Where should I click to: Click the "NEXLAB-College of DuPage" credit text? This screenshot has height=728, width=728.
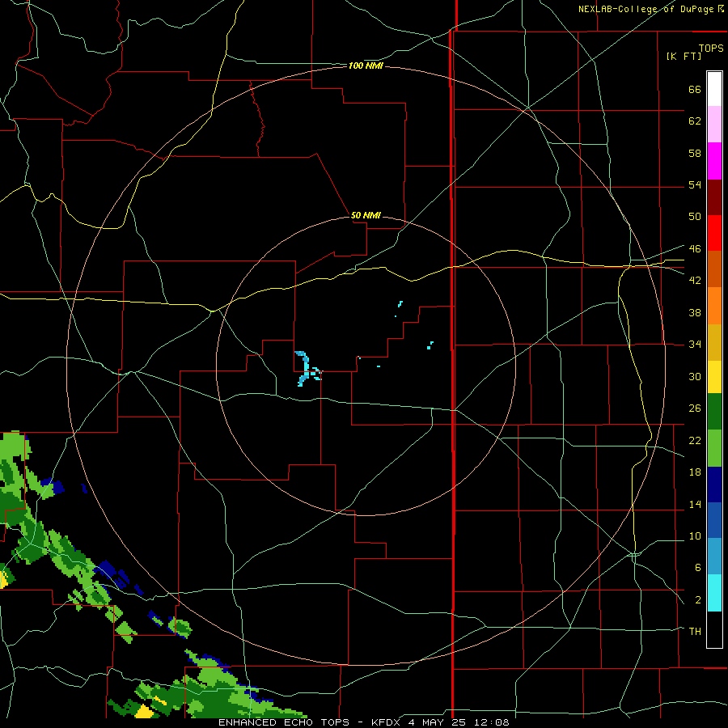(x=647, y=9)
